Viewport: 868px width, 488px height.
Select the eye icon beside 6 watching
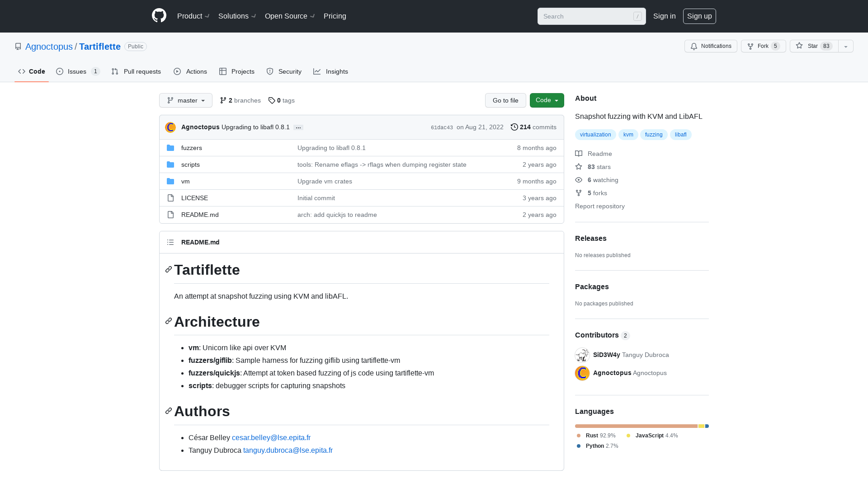[x=579, y=180]
